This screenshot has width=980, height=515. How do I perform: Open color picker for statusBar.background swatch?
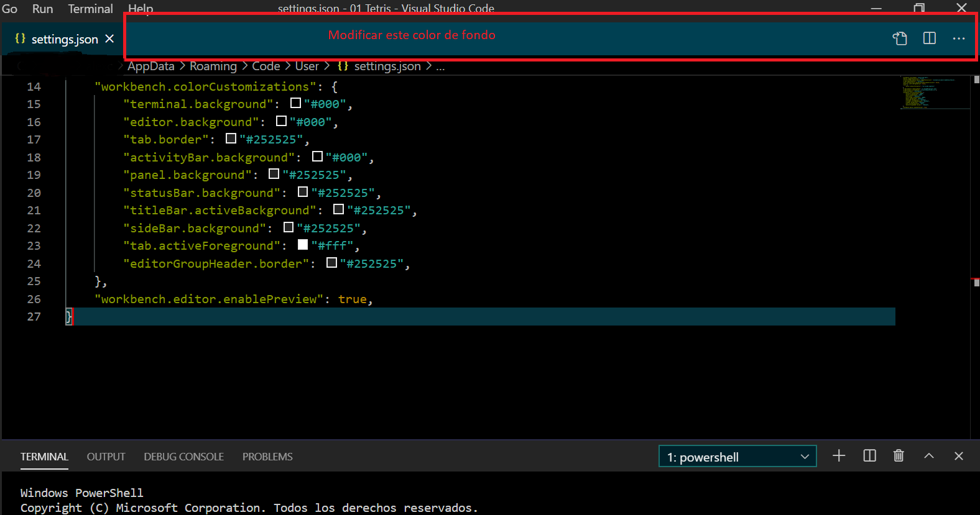coord(303,192)
